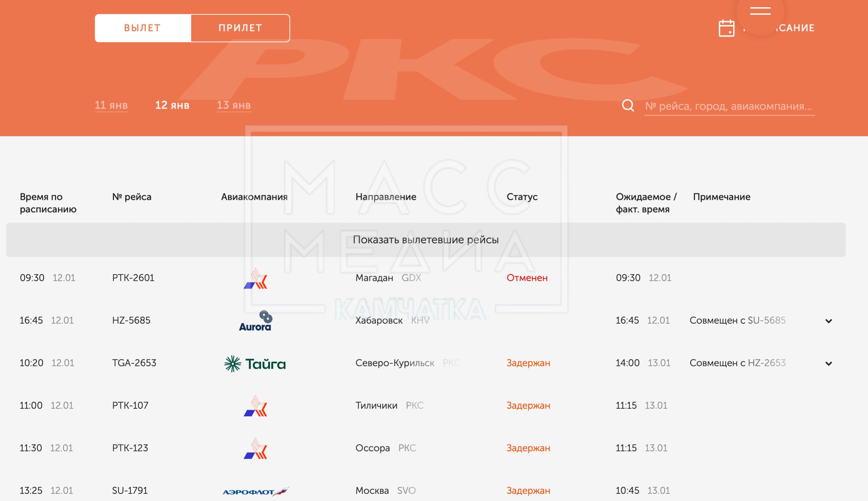Click the HZ-2653 combined flight link
This screenshot has width=868, height=501.
[767, 363]
